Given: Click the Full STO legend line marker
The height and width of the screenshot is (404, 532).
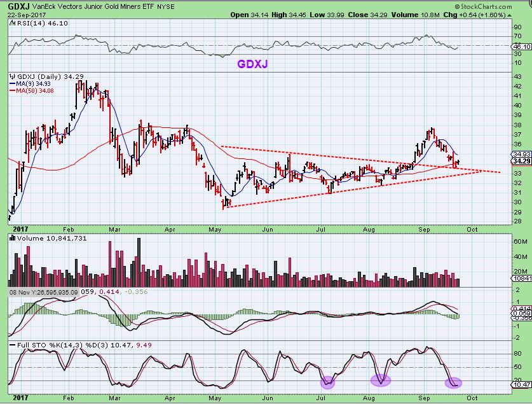Looking at the screenshot, I should click(13, 345).
